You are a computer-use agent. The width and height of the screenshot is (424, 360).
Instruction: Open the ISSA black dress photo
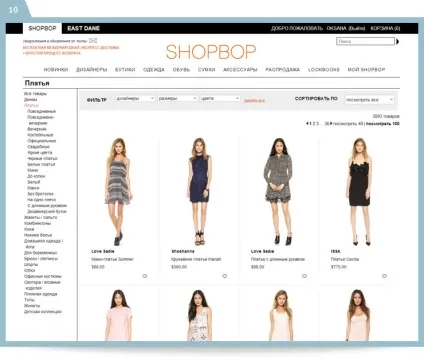[359, 192]
